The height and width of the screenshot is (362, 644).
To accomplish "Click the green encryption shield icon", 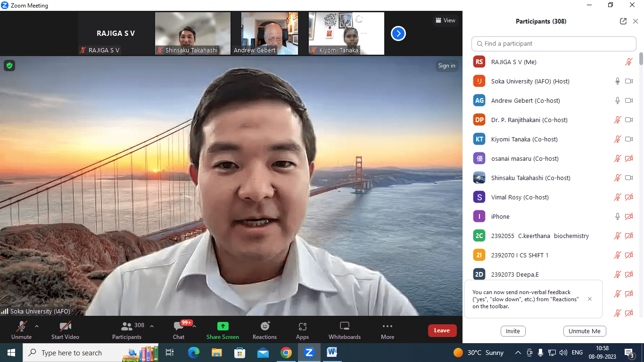I will [x=9, y=66].
